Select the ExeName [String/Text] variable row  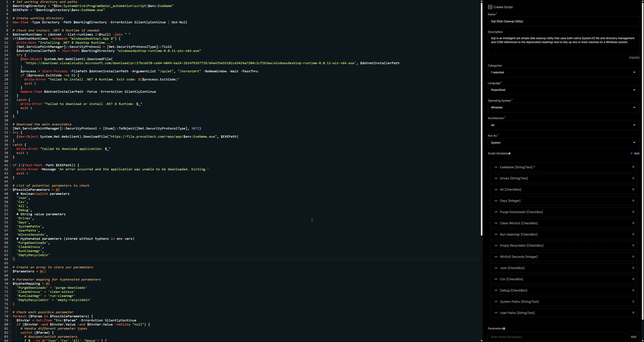pyautogui.click(x=563, y=167)
